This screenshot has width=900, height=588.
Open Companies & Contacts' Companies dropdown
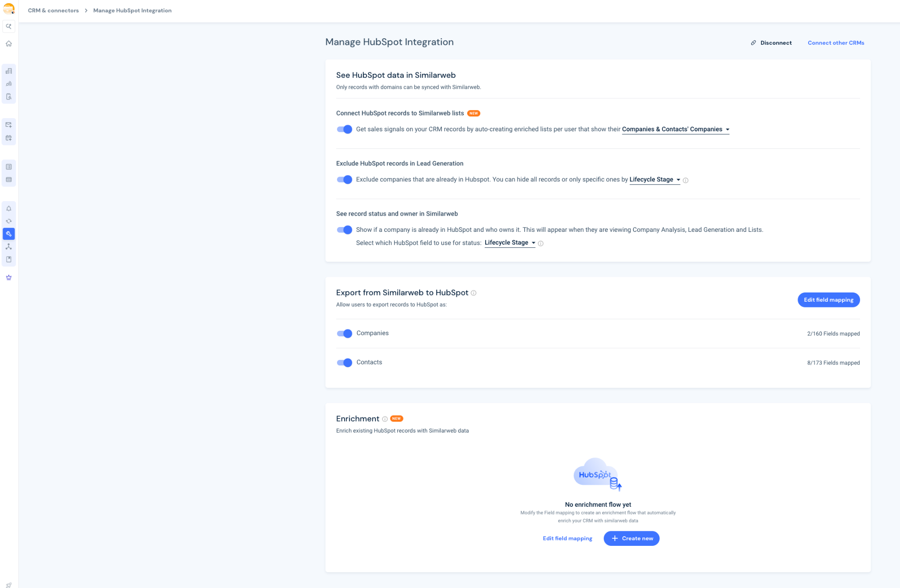point(676,129)
